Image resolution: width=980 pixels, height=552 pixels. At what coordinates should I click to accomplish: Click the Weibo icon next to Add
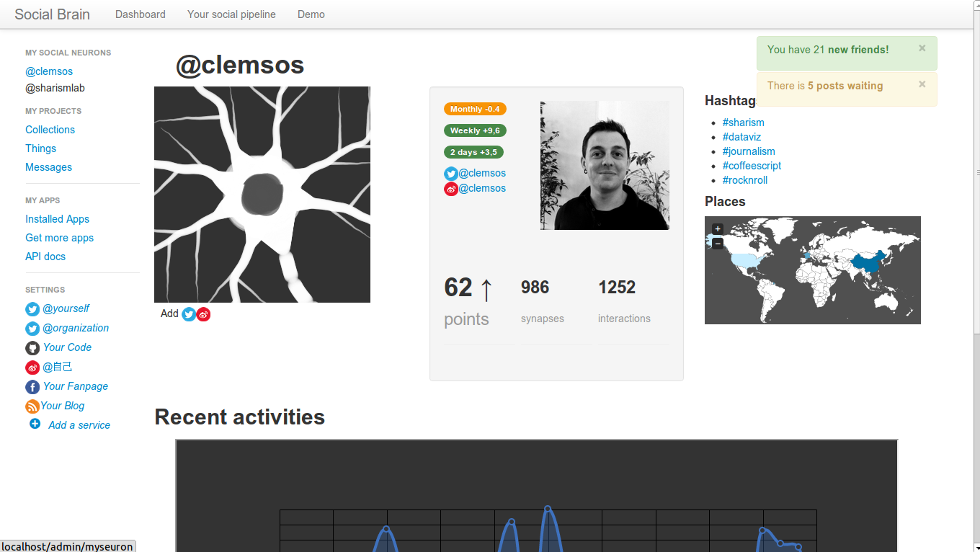point(203,314)
